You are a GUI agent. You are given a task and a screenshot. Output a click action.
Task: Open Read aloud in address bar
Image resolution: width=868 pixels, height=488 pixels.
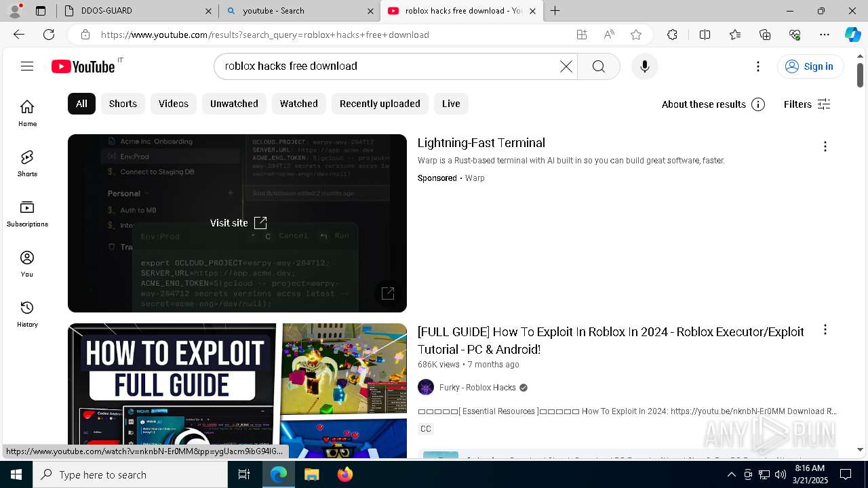609,35
